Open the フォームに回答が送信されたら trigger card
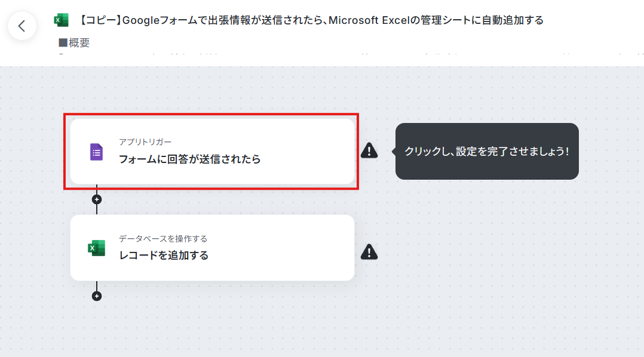 pos(212,152)
